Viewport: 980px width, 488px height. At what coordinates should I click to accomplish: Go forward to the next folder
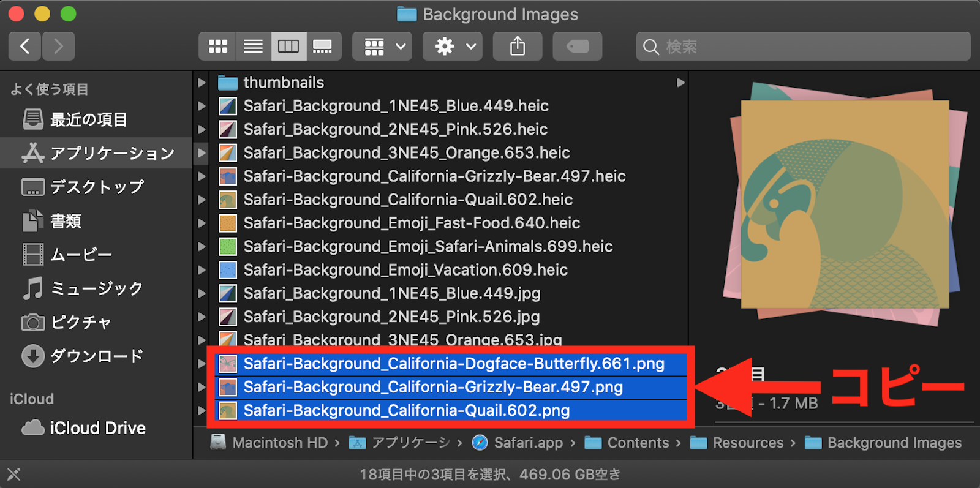pos(59,47)
